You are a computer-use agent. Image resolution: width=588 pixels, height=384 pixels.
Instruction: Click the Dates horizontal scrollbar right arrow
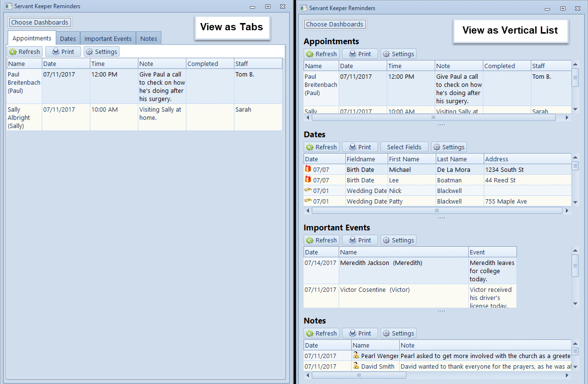click(x=567, y=211)
